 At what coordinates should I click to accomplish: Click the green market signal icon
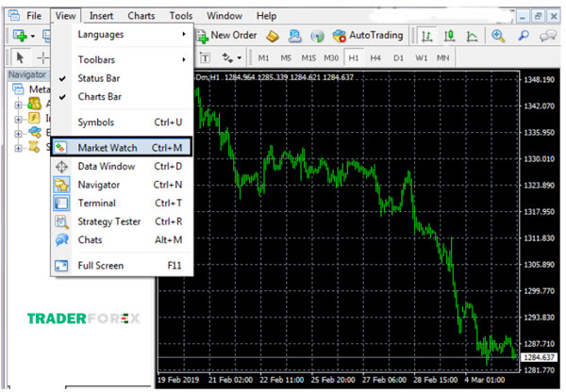[317, 36]
